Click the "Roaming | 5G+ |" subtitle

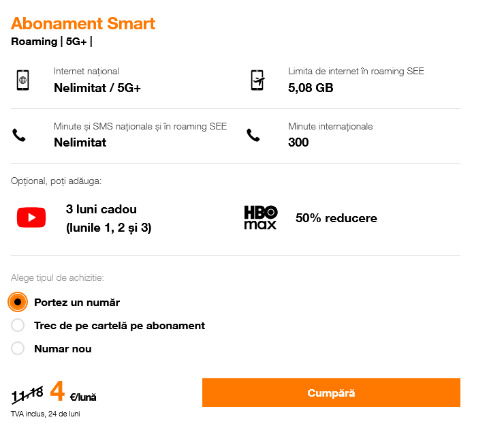tap(52, 41)
